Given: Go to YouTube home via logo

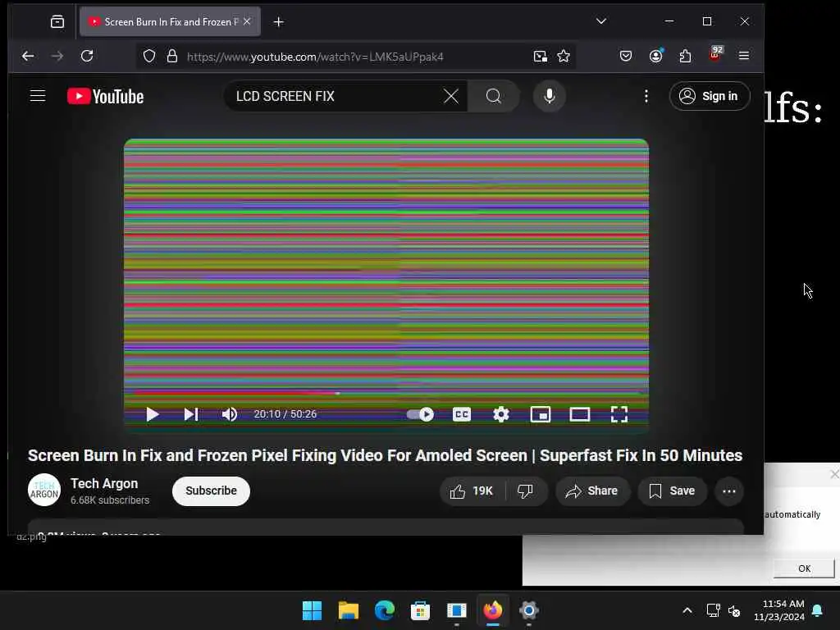Looking at the screenshot, I should pyautogui.click(x=106, y=97).
